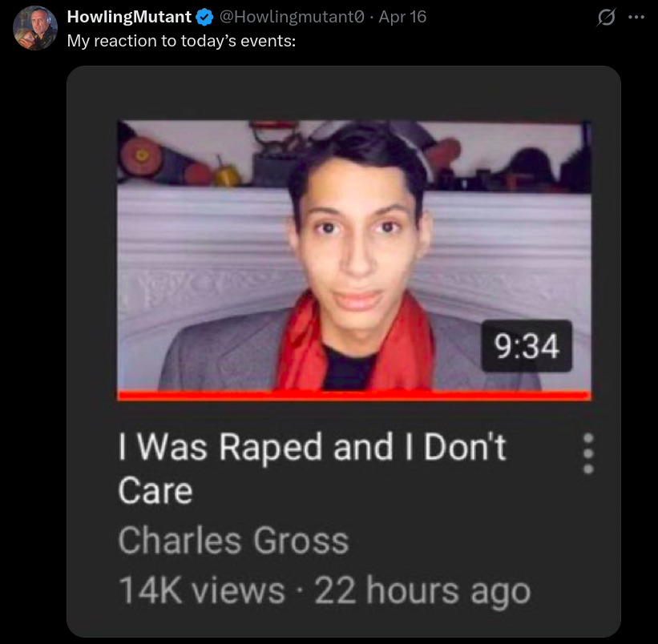This screenshot has width=658, height=644.
Task: Open HowlingMutant's profile avatar
Action: pos(34,26)
